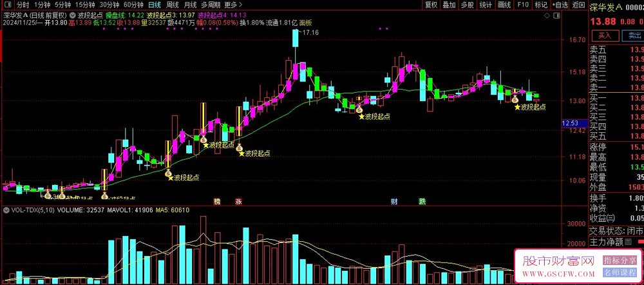Toggle the left sidebar panel icon
Viewport: 644px width, 285px height.
9,5
